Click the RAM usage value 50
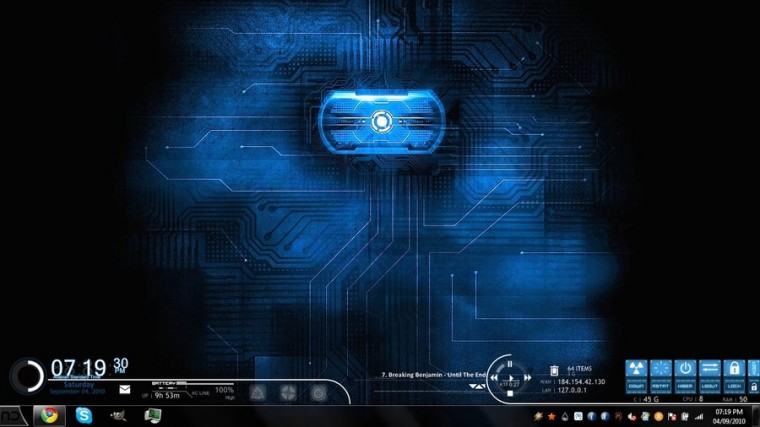The image size is (760, 427). click(743, 399)
